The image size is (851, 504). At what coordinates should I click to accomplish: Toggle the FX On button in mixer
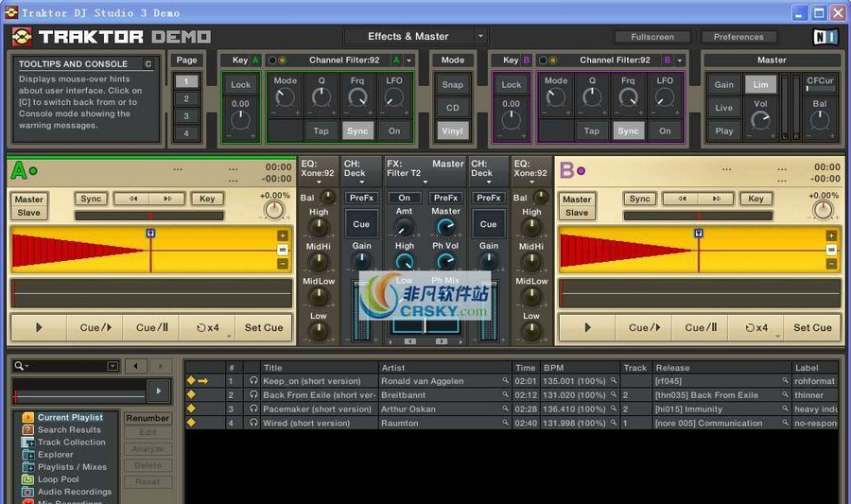click(405, 198)
